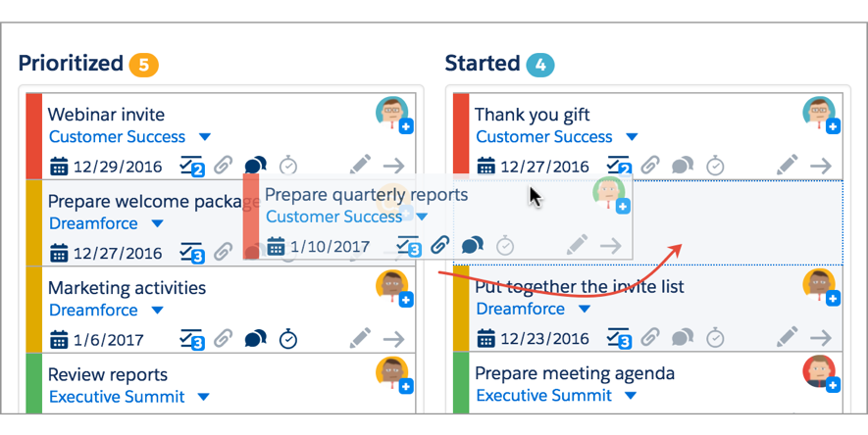The image size is (868, 435).
Task: Expand the Dreamforce dropdown under Marketing activities
Action: pos(158,311)
